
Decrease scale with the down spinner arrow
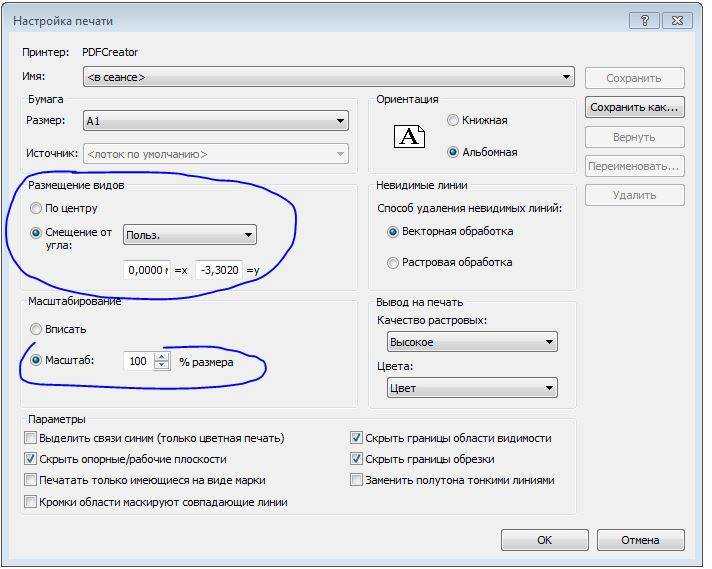[x=162, y=366]
